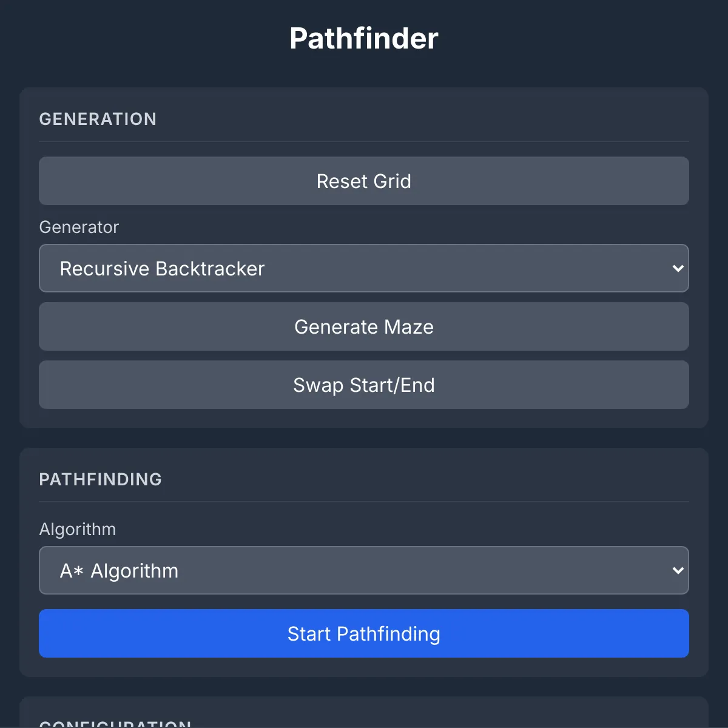This screenshot has width=728, height=728.
Task: Click the word Grid on Reset button
Action: [x=392, y=181]
